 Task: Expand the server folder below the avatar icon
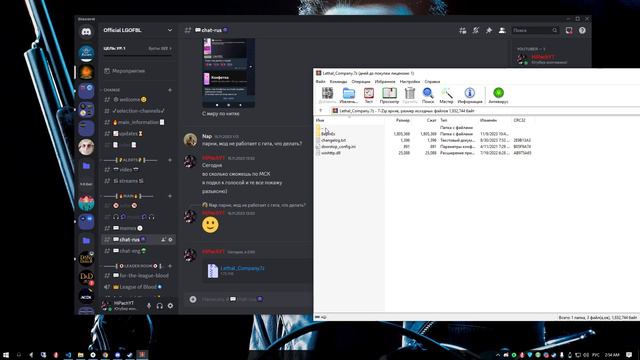86,166
